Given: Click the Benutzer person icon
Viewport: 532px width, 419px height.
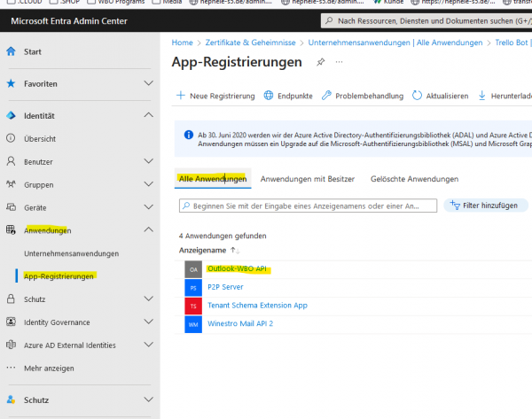Looking at the screenshot, I should point(11,162).
